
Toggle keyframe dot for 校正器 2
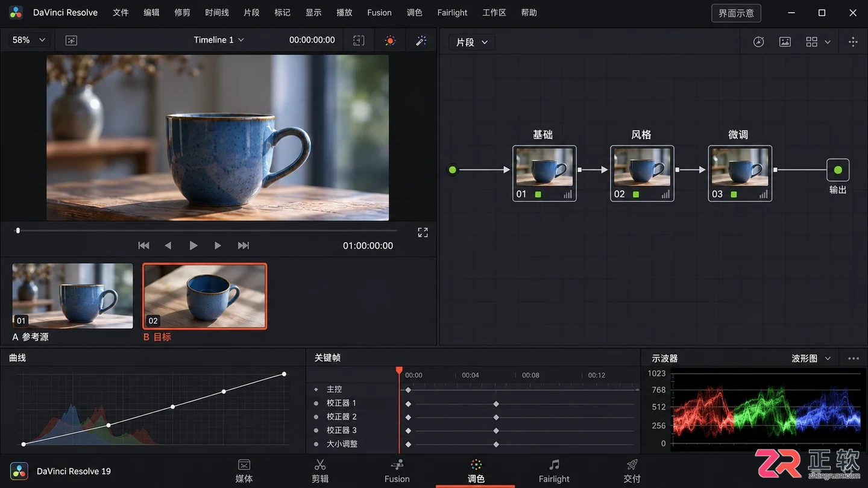tap(316, 417)
